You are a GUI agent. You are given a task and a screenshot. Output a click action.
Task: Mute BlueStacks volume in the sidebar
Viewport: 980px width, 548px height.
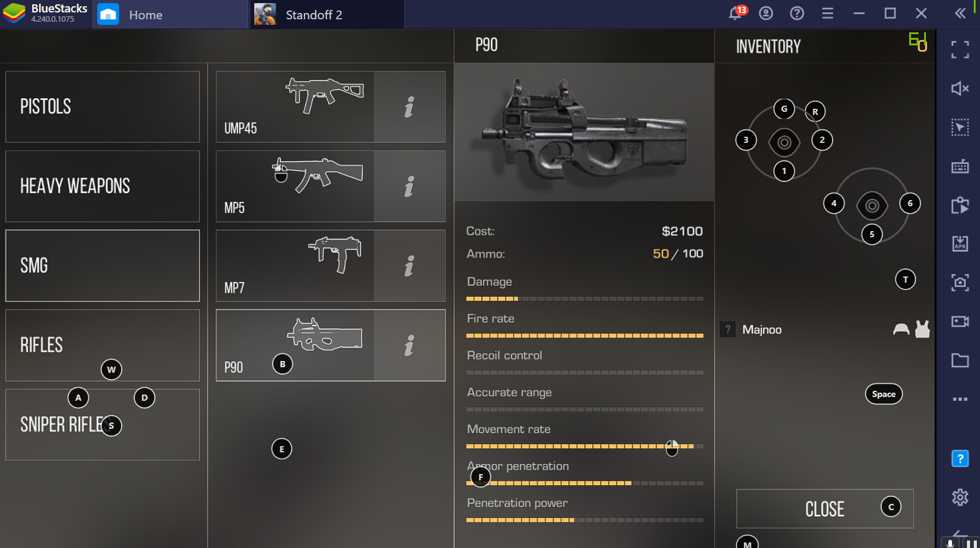(959, 89)
